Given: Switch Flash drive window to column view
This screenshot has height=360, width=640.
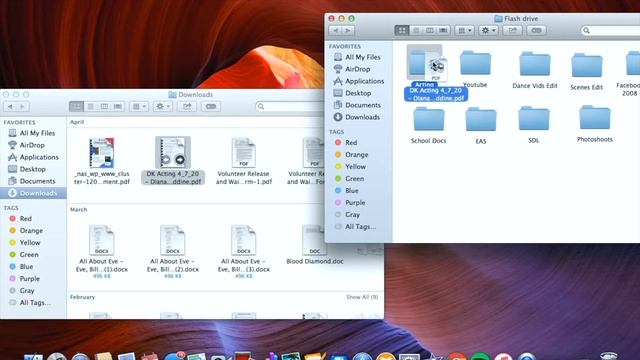Looking at the screenshot, I should (x=429, y=31).
